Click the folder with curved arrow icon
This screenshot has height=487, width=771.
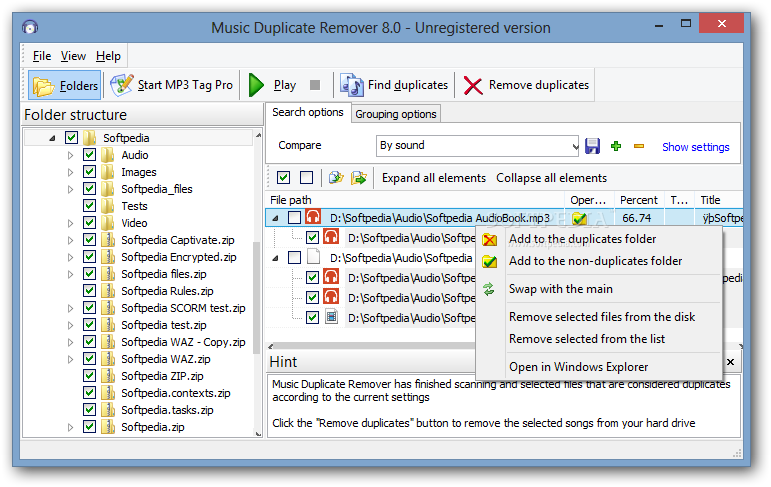coord(336,178)
